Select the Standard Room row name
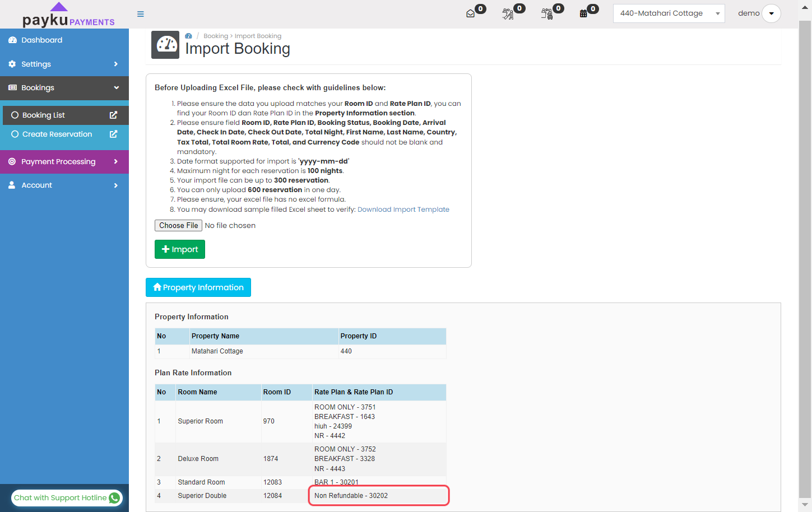 pyautogui.click(x=201, y=482)
